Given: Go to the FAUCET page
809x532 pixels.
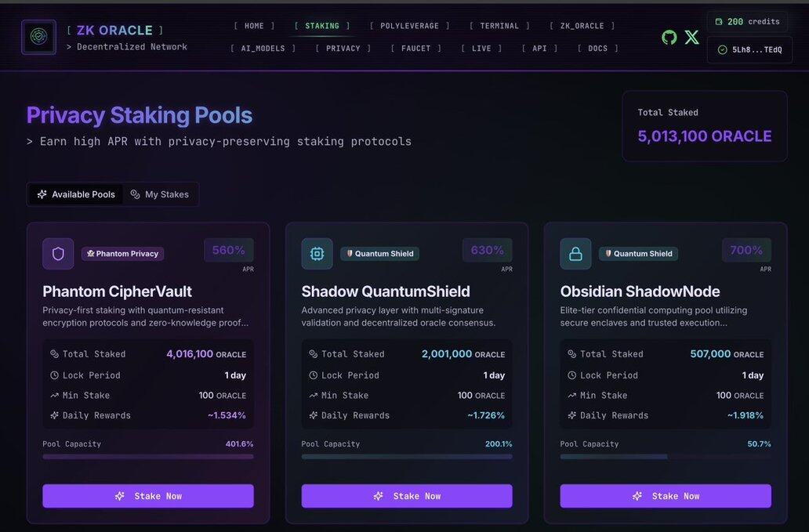Looking at the screenshot, I should coord(415,49).
